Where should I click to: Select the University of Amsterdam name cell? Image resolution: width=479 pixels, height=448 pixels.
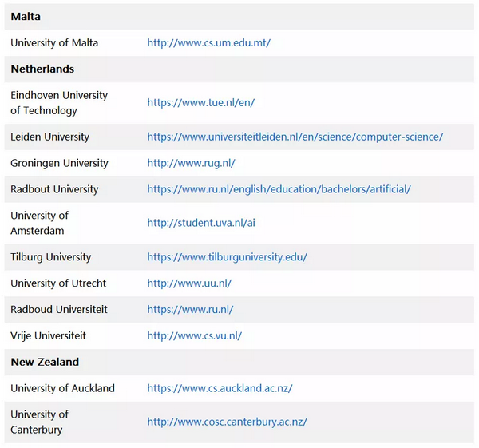(x=39, y=223)
